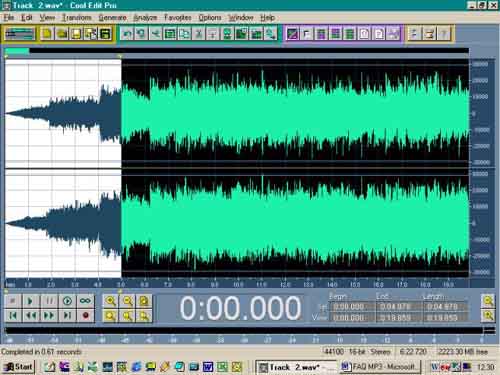Zoom out to show the full waveform
Viewport: 500px width, 375px height.
[144, 301]
